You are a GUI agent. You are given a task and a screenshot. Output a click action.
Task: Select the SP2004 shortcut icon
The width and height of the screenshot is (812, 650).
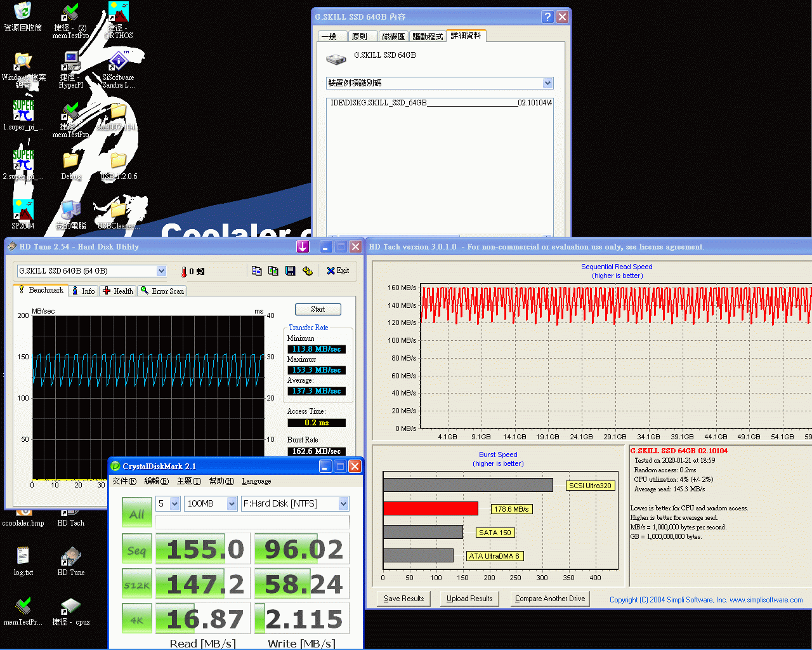[x=23, y=215]
